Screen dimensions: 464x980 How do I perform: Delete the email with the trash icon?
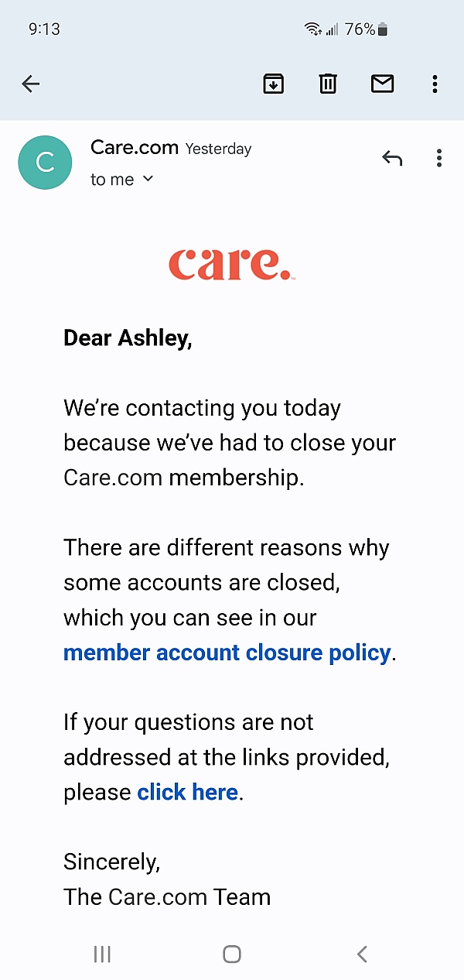tap(328, 84)
